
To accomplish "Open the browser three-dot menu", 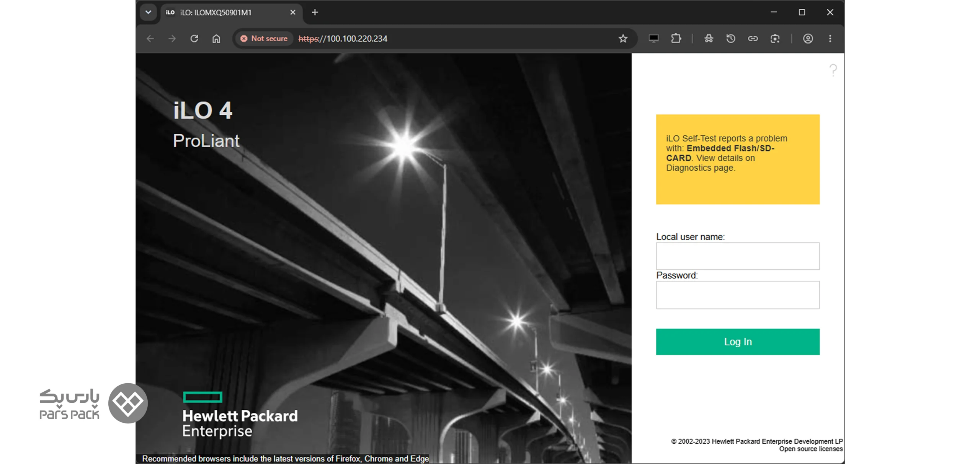I will click(830, 39).
